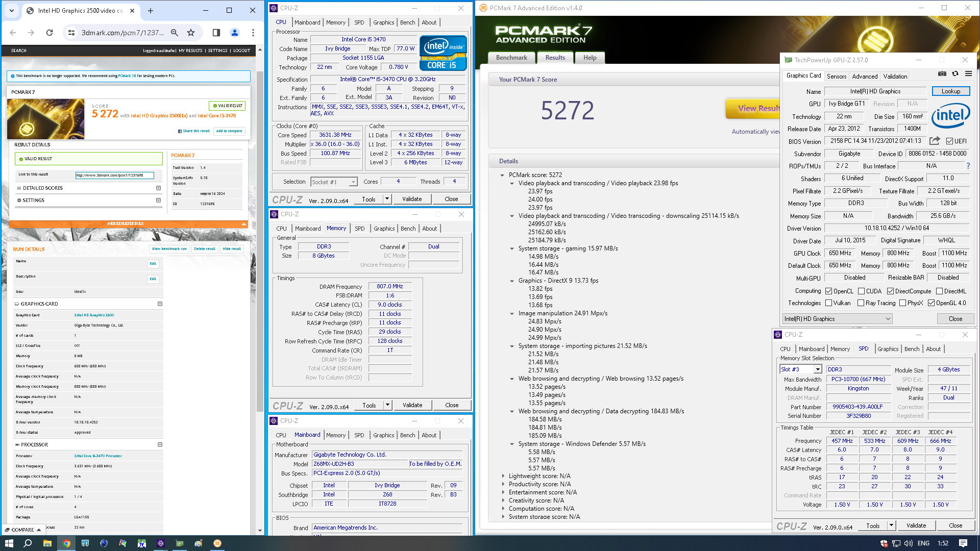Screen dimensions: 980x551
Task: Click Chrome icon in taskbar
Action: (66, 543)
